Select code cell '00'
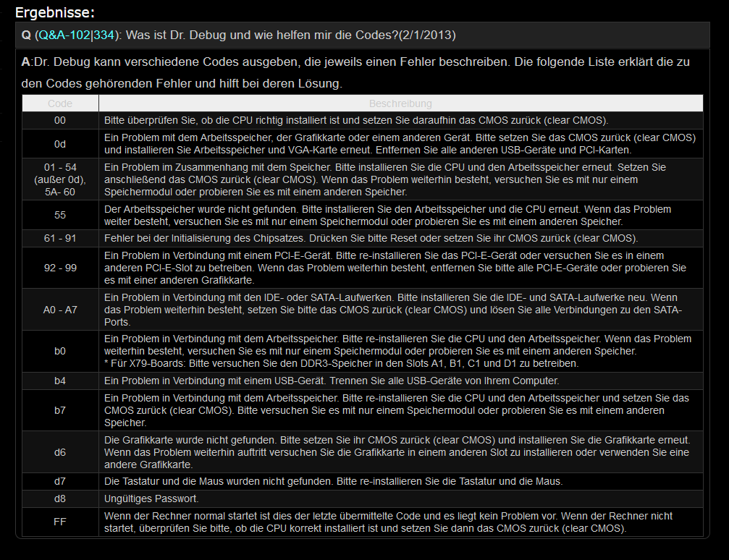 coord(60,120)
